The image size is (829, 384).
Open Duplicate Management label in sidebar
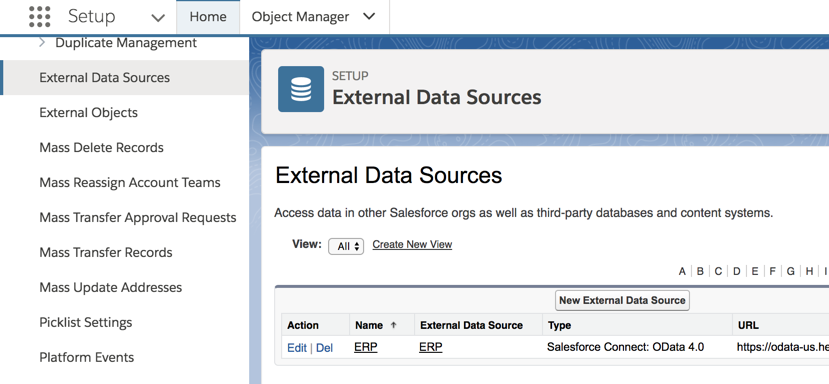point(126,43)
